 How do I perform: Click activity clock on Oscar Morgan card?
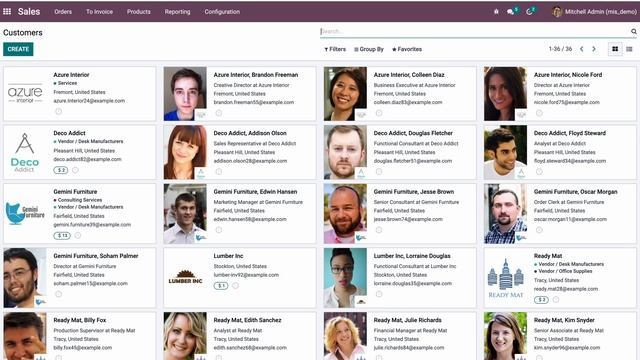pos(539,230)
